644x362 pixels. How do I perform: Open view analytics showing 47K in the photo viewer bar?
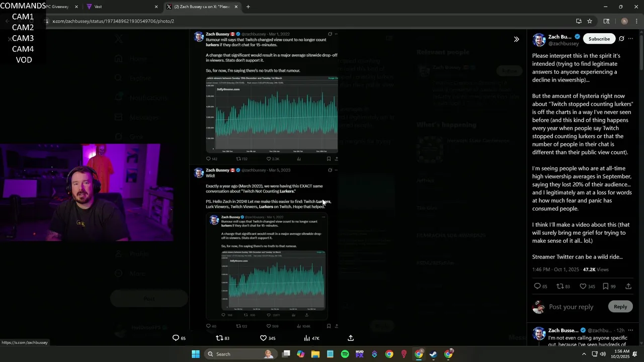click(x=311, y=338)
